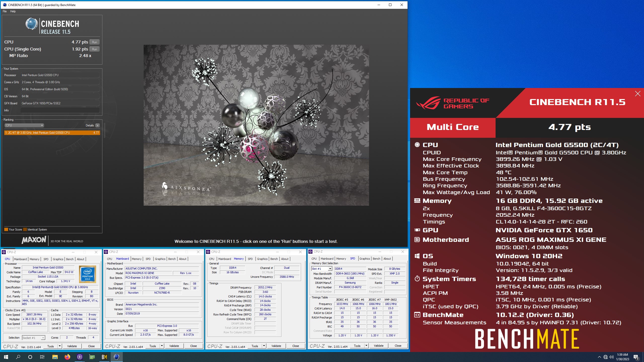Open the Cinebench Help menu

point(13,11)
